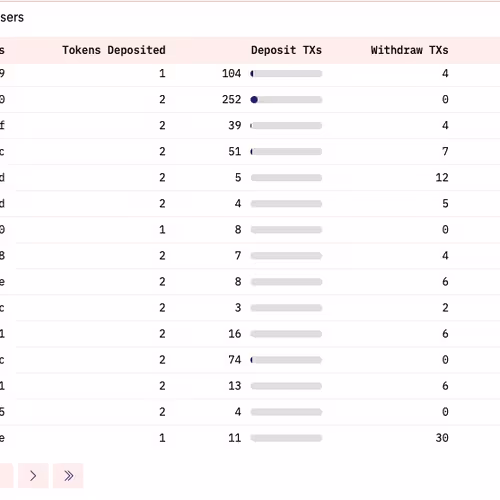Image resolution: width=500 pixels, height=500 pixels.
Task: Select deposit count 5
Action: (238, 178)
